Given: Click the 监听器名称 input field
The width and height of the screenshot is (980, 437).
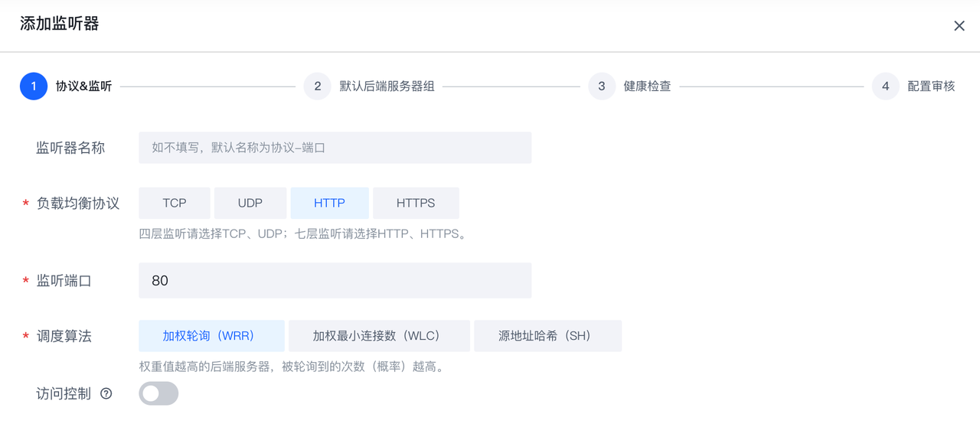Looking at the screenshot, I should click(x=335, y=148).
